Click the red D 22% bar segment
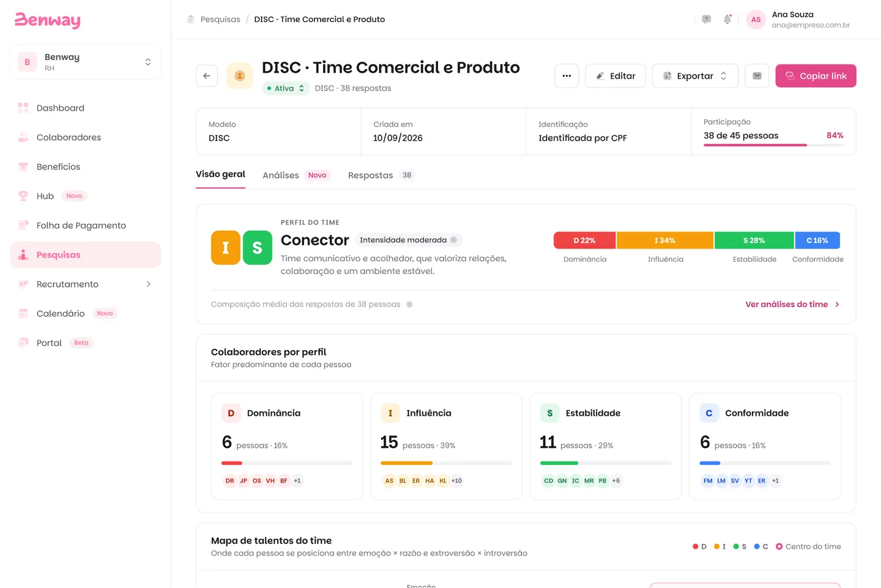Viewport: 881px width, 588px height. (x=585, y=240)
